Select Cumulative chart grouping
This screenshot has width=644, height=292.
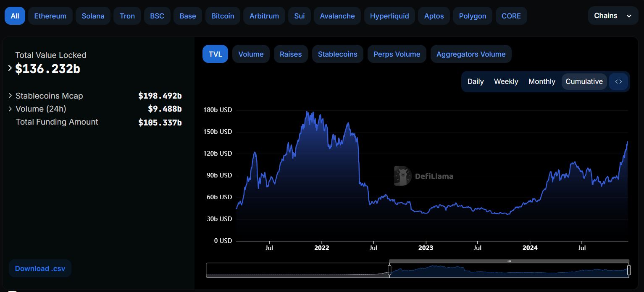point(584,81)
